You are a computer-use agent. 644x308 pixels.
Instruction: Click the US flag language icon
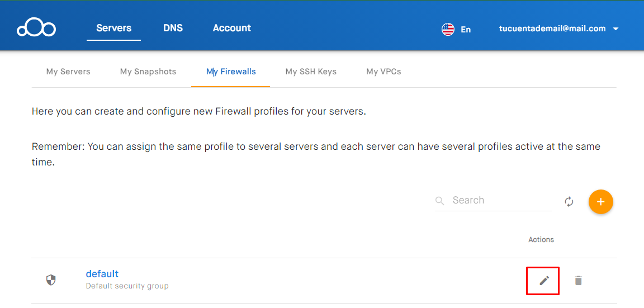click(x=448, y=29)
